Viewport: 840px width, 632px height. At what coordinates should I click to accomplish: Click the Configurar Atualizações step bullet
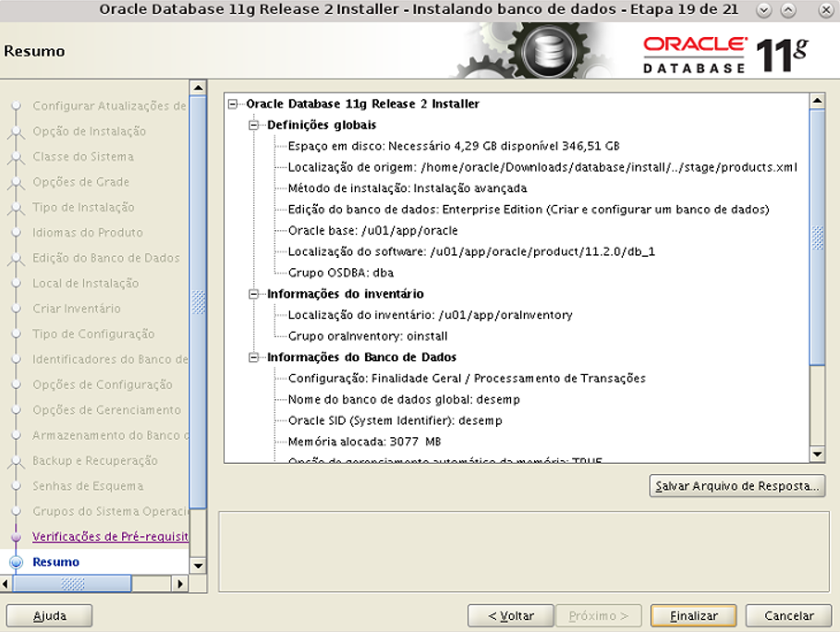[16, 105]
